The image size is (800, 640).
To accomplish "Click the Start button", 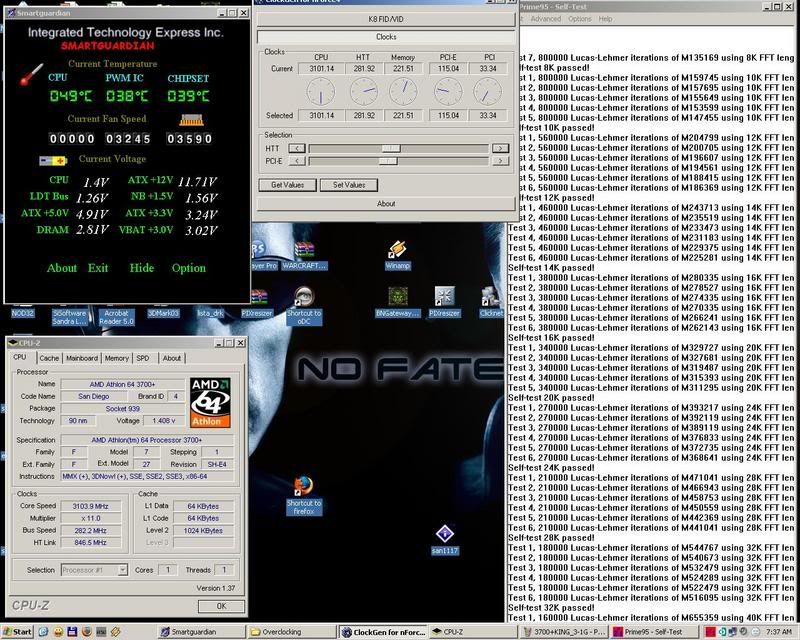I will point(17,632).
